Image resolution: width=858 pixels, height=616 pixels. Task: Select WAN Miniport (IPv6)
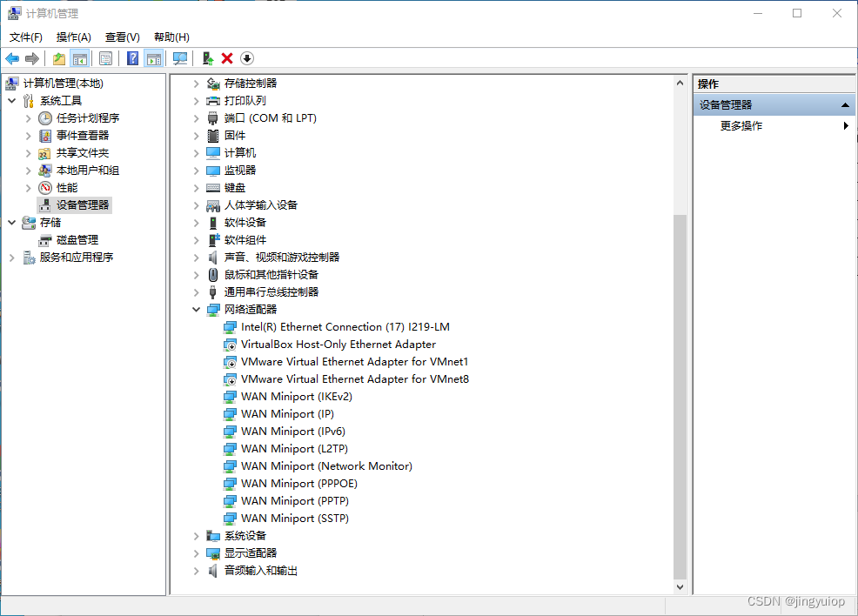point(293,432)
